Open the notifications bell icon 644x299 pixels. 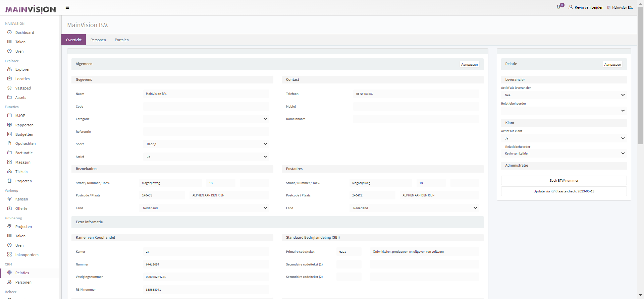pyautogui.click(x=558, y=7)
